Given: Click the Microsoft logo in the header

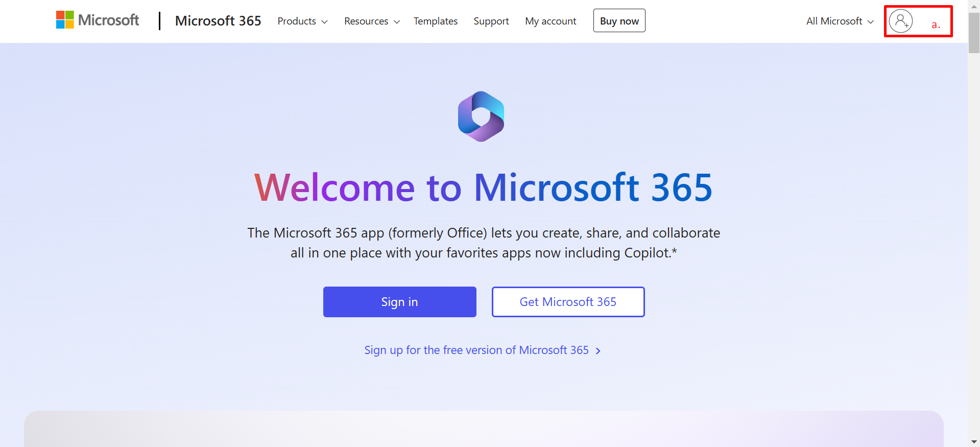Looking at the screenshot, I should [x=98, y=20].
